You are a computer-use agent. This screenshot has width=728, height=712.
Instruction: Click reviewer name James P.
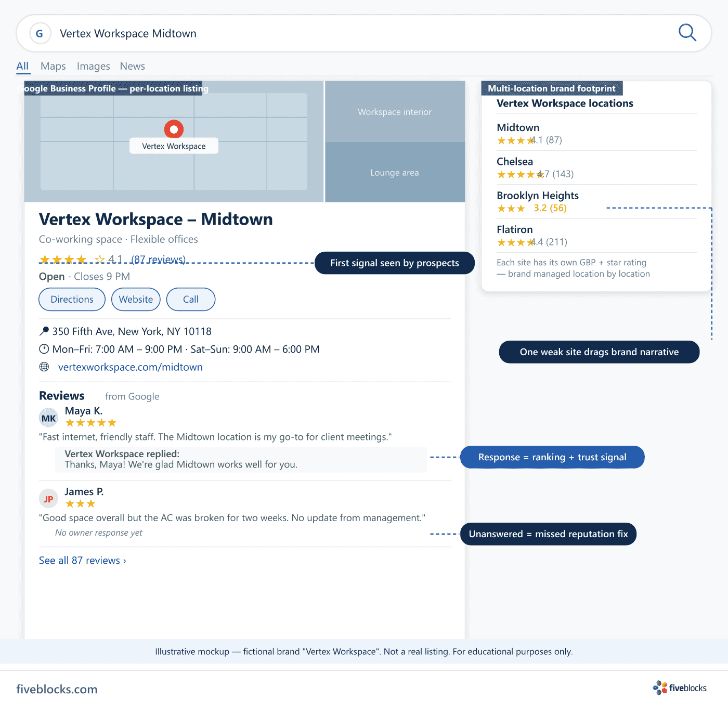pos(84,491)
